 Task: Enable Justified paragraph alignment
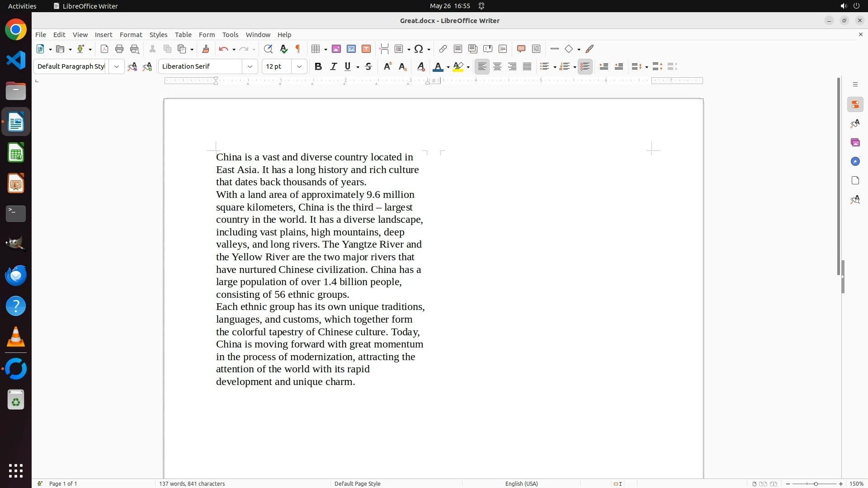[x=527, y=66]
